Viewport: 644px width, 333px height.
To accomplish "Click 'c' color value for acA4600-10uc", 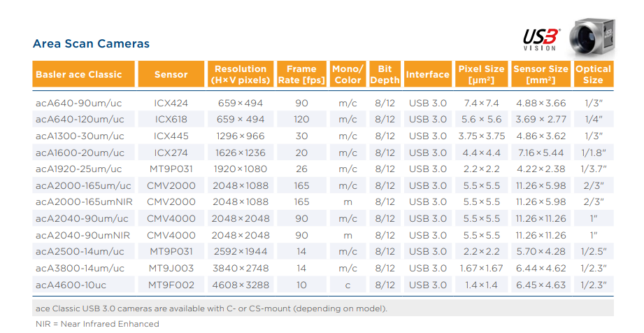I will click(x=348, y=285).
